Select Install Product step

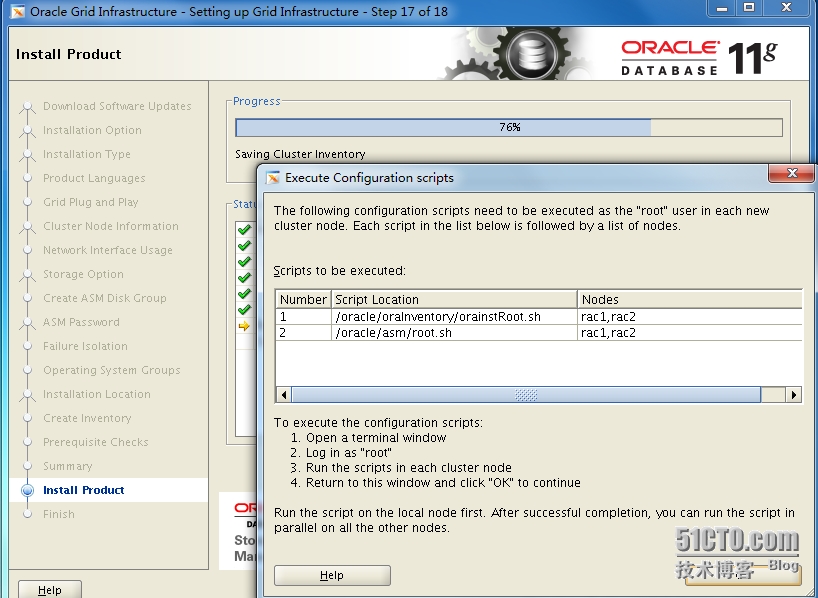tap(83, 490)
